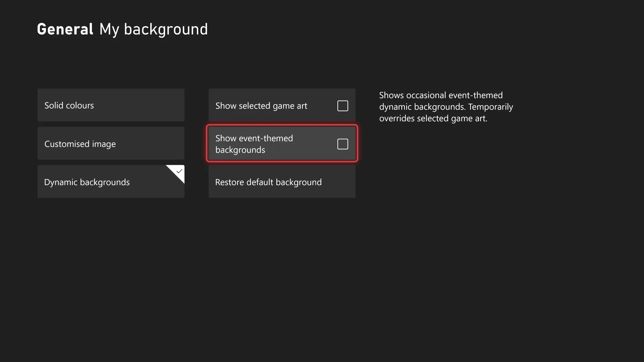The image size is (644, 362).
Task: Open the Solid colours option
Action: click(111, 105)
